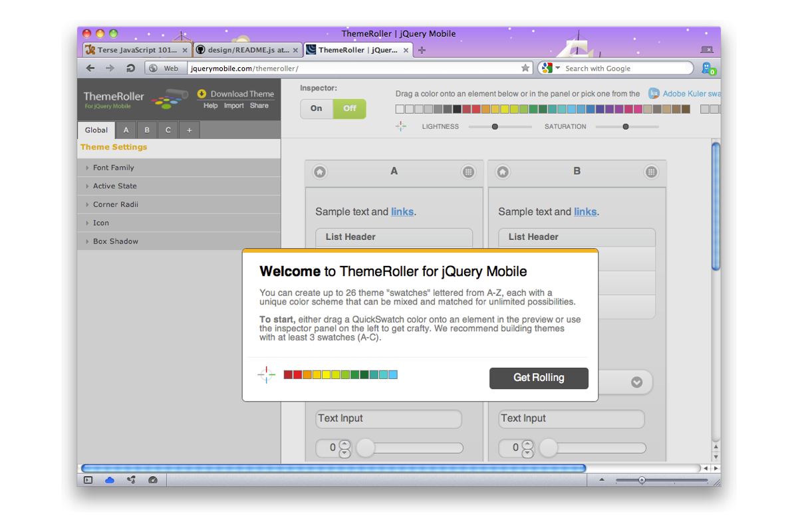Click the 'links' hyperlink in swatch B
The height and width of the screenshot is (532, 798).
point(585,211)
